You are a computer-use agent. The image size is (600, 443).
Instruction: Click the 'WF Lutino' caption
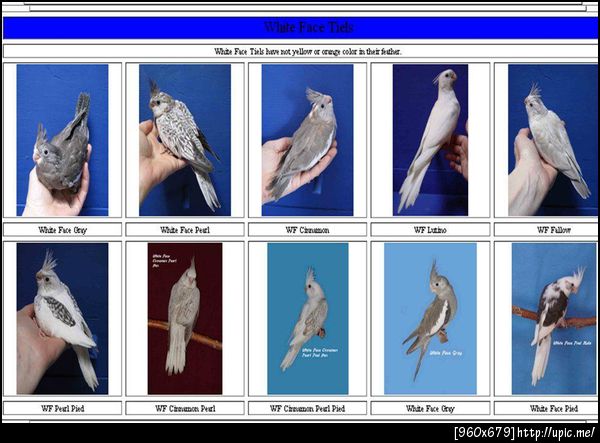(430, 230)
